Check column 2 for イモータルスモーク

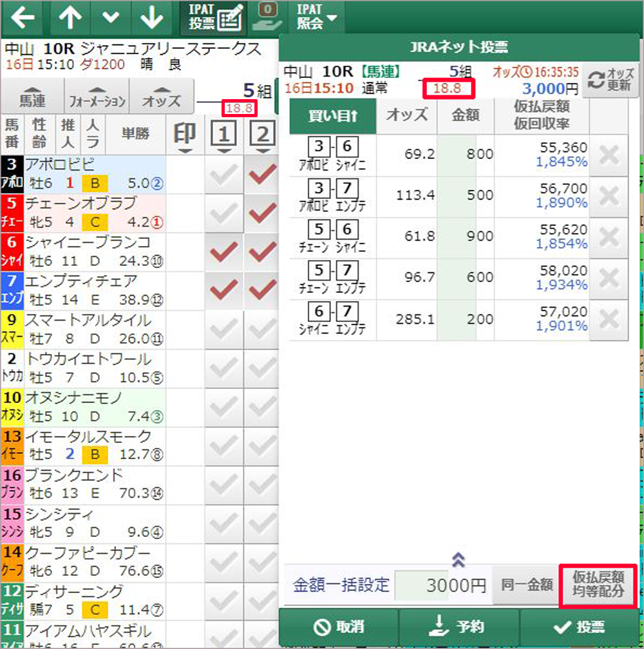pos(262,446)
